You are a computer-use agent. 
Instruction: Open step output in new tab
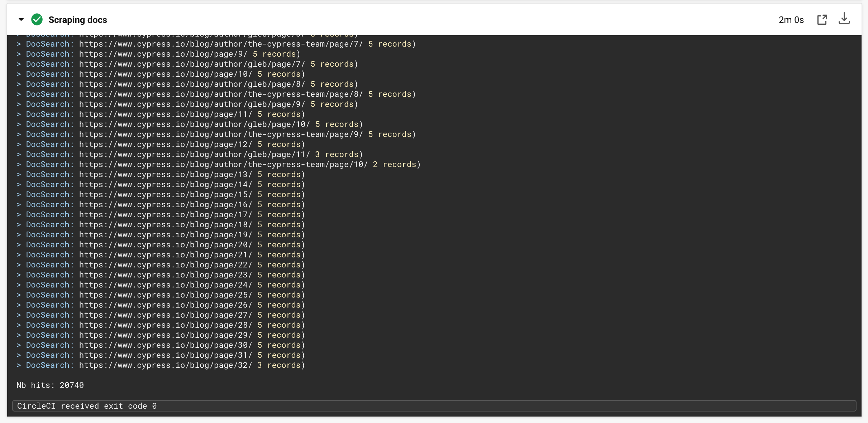tap(822, 20)
